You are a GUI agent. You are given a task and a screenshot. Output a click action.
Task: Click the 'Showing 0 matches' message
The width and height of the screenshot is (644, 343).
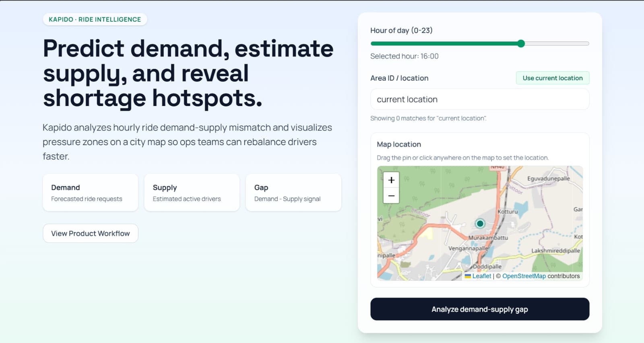[x=428, y=118]
